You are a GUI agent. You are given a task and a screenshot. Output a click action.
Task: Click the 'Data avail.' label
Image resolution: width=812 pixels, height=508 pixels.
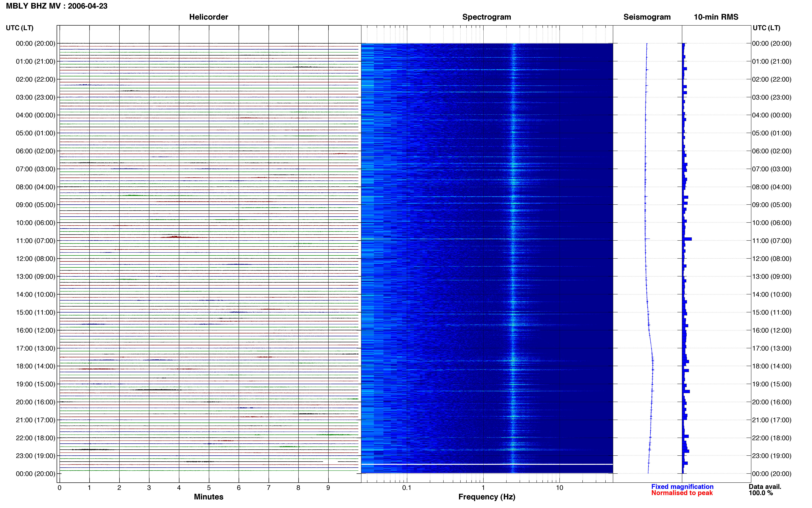[x=765, y=486]
